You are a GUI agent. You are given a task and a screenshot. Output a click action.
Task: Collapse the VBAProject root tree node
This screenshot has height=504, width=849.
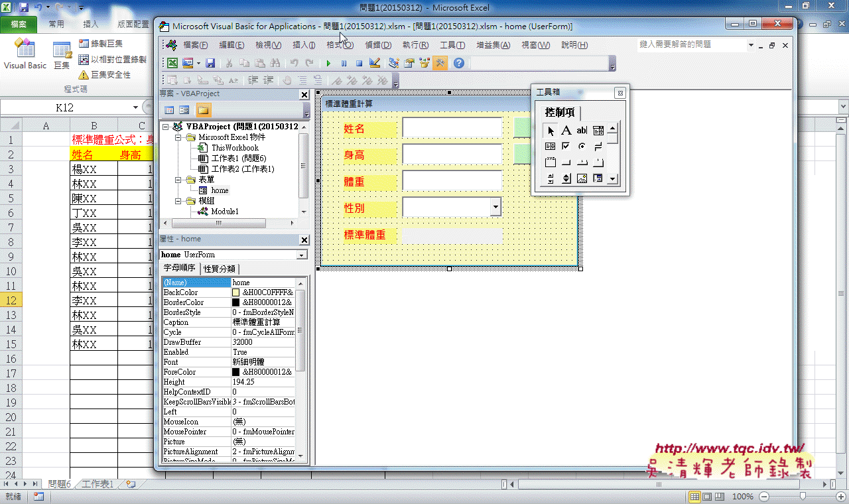166,127
